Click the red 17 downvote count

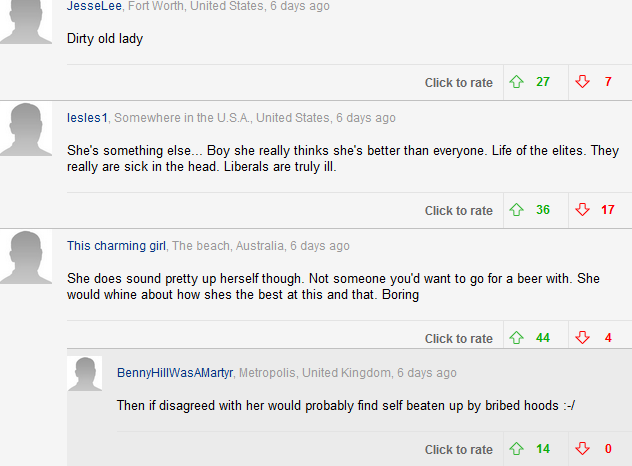click(x=608, y=210)
